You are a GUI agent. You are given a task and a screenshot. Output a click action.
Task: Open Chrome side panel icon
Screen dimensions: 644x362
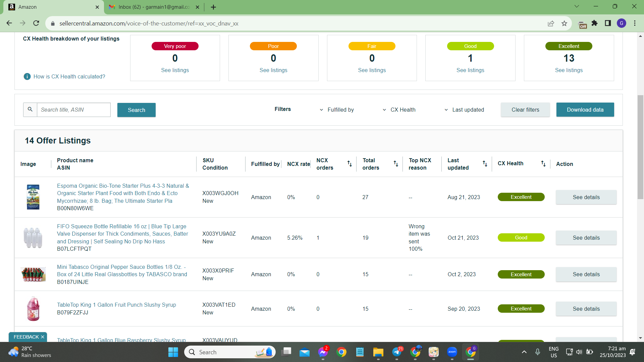coord(608,23)
